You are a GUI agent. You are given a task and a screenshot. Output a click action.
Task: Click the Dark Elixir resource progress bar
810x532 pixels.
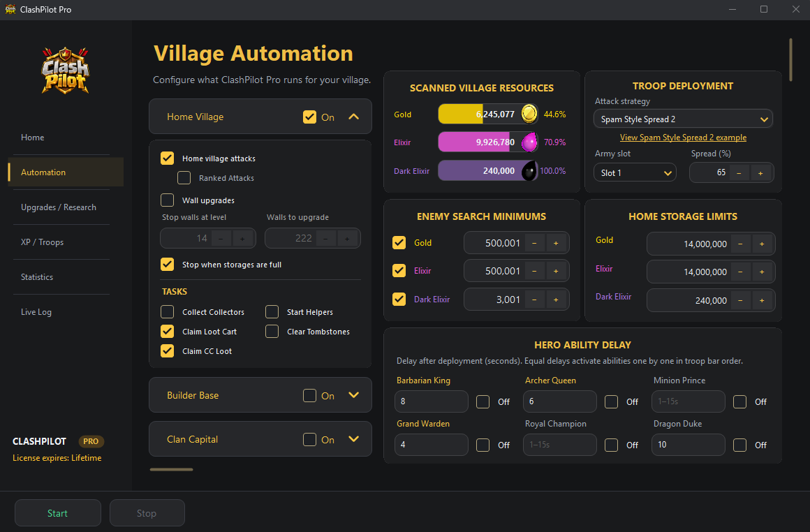pyautogui.click(x=487, y=170)
